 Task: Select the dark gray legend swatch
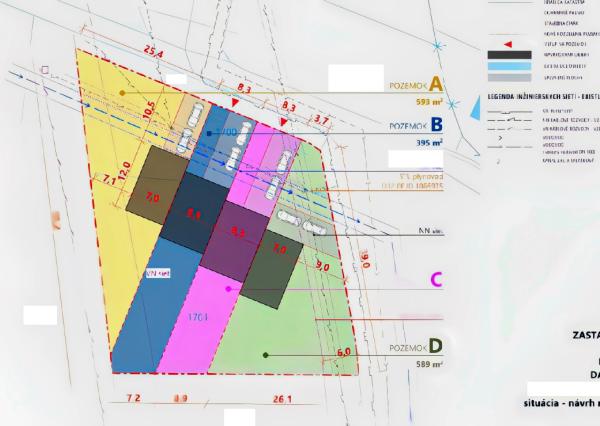coord(509,56)
